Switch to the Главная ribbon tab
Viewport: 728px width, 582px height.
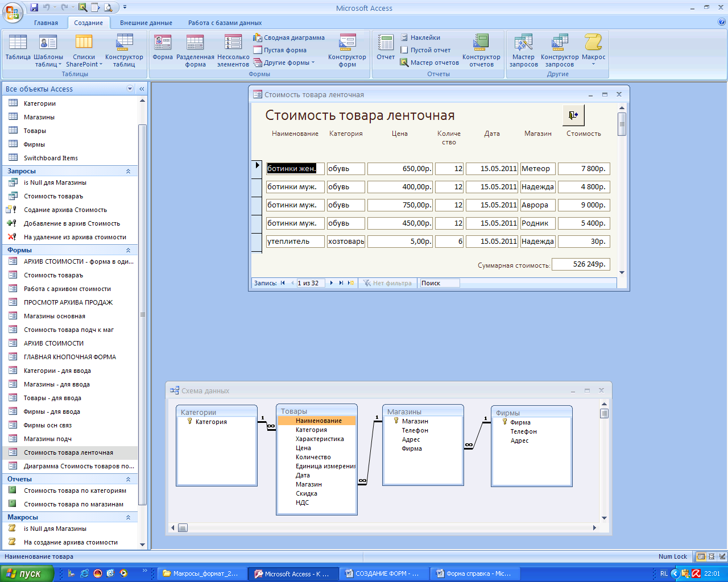(46, 23)
